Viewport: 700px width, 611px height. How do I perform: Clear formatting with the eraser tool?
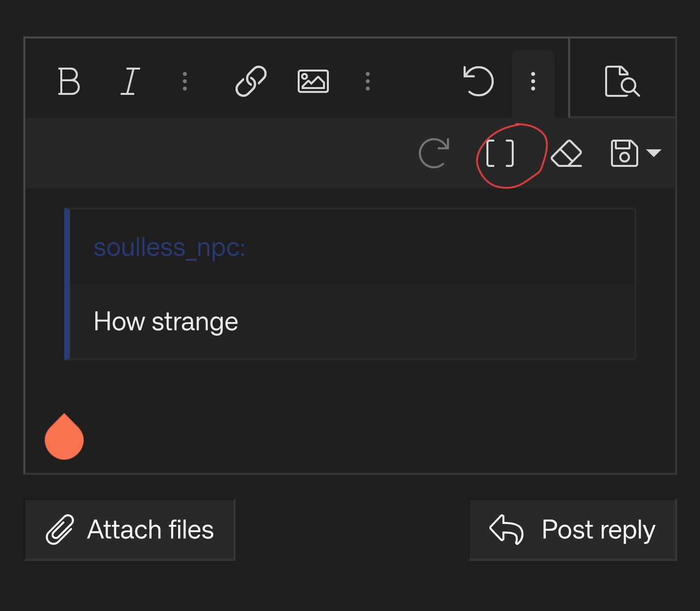(x=567, y=154)
